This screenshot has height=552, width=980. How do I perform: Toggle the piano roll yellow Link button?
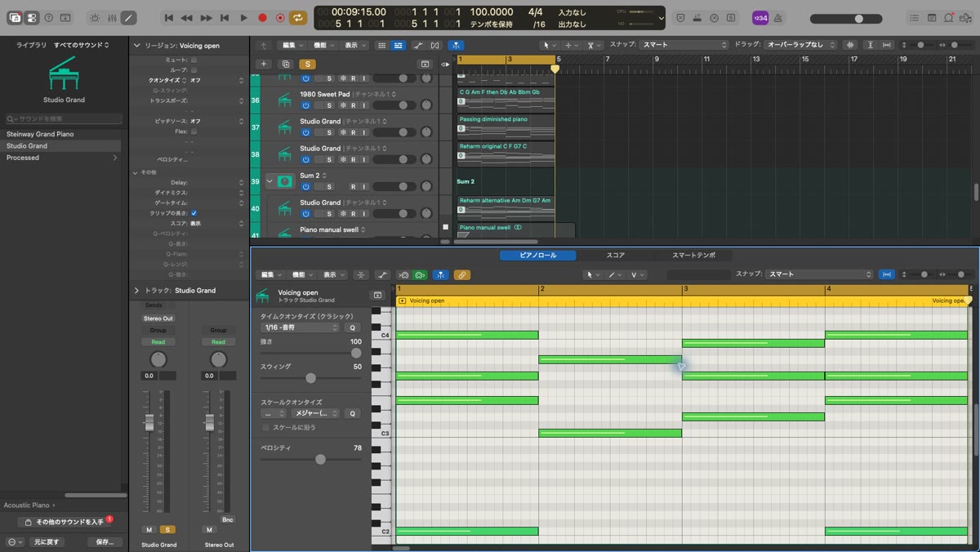pyautogui.click(x=461, y=275)
